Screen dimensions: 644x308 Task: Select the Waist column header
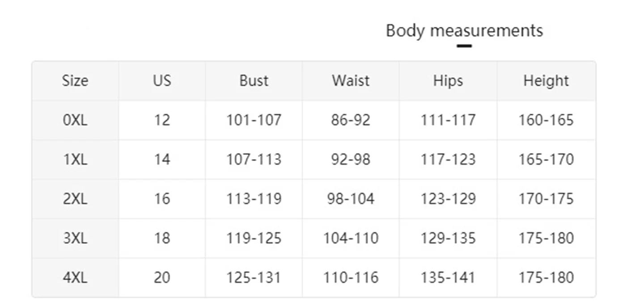(x=351, y=81)
